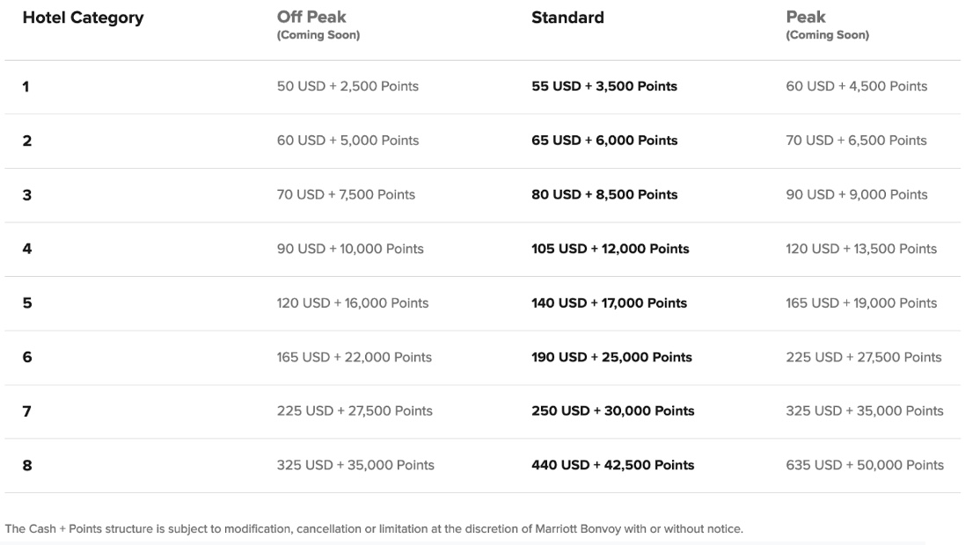Select the 60 USD + 5,000 Points cell

[x=347, y=141]
